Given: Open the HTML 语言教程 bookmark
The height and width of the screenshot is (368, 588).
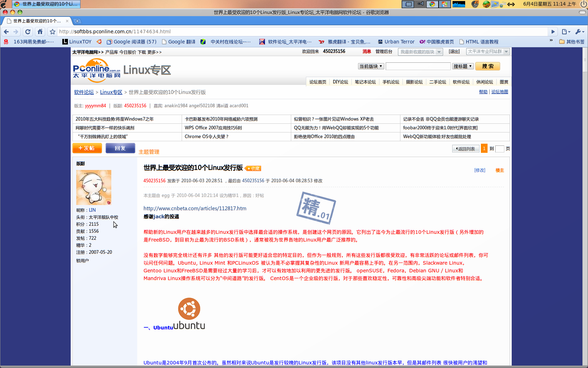Looking at the screenshot, I should (479, 42).
